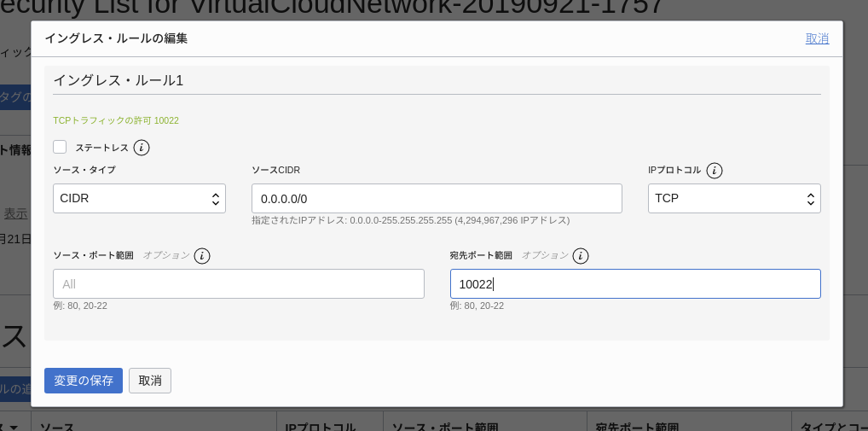The image size is (868, 431).
Task: Click the ソース・ポート範囲 info icon
Action: coord(202,256)
